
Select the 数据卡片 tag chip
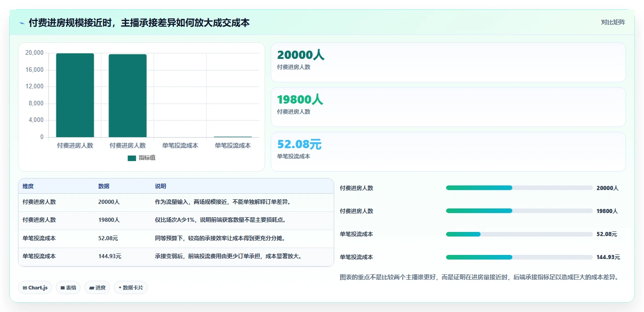131,288
